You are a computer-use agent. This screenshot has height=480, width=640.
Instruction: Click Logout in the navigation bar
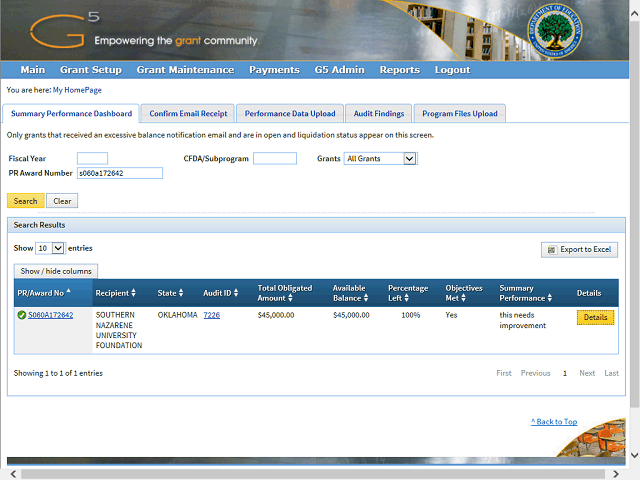point(452,70)
